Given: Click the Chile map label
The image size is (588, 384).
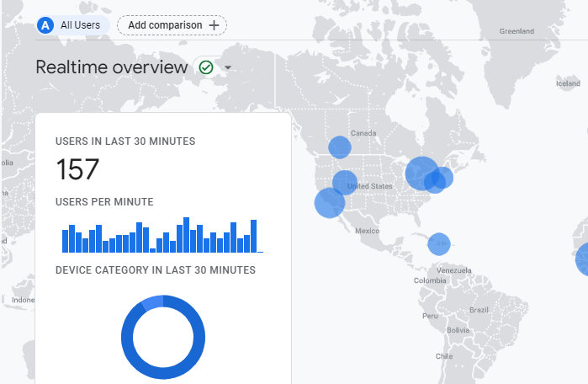Looking at the screenshot, I should click(x=444, y=356).
